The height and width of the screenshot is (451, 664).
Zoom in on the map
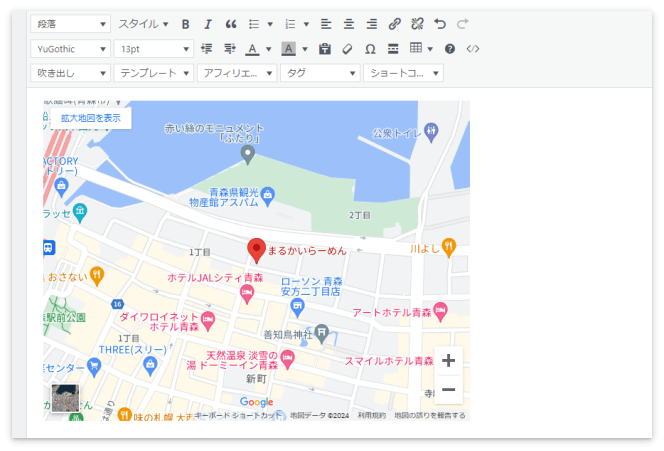[x=448, y=361]
